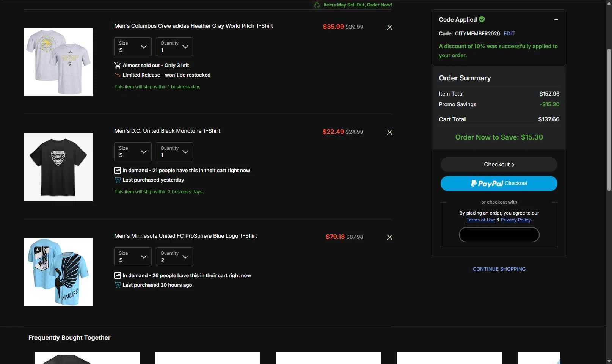Click the Minnesota United price $79.18
612x364 pixels.
pos(335,237)
